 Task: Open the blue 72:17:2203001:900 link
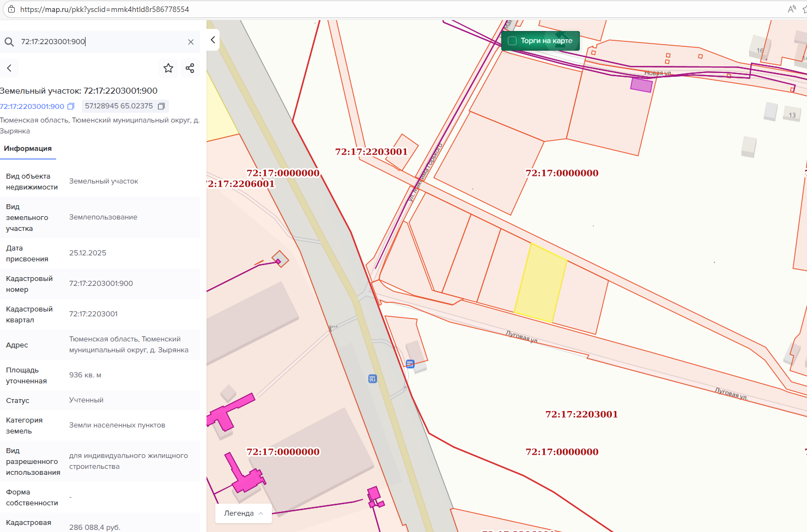32,107
